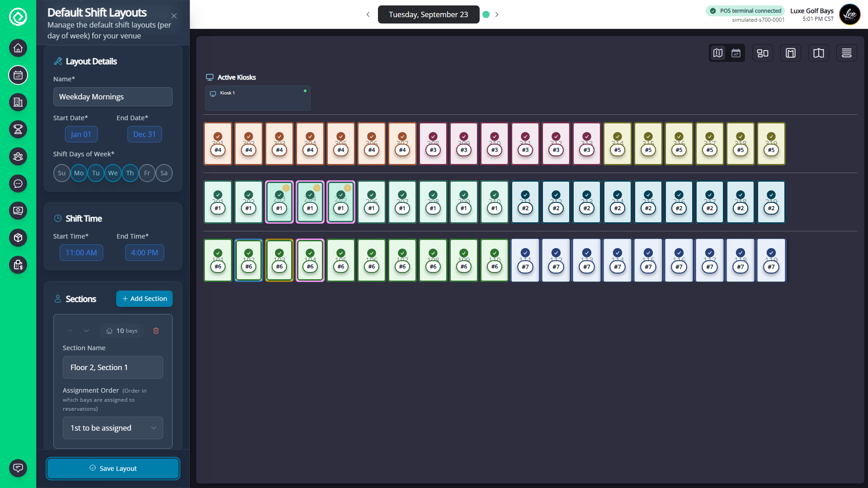Switch to list view icon
Image resolution: width=868 pixels, height=488 pixels.
[846, 53]
